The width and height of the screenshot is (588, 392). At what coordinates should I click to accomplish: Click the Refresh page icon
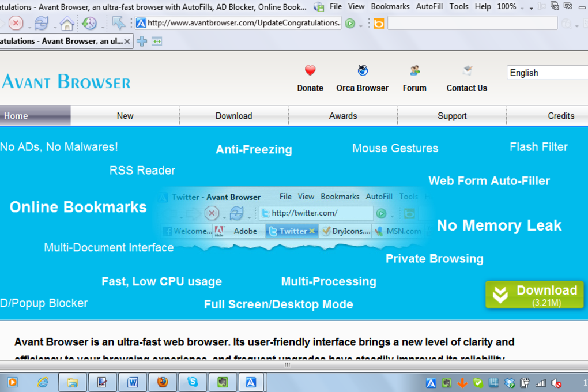(x=42, y=23)
